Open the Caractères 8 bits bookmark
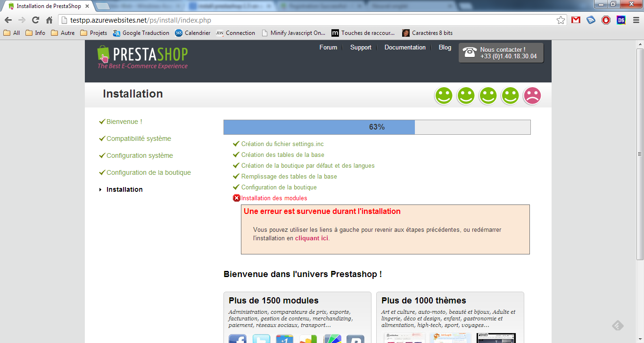The image size is (644, 343). (428, 33)
